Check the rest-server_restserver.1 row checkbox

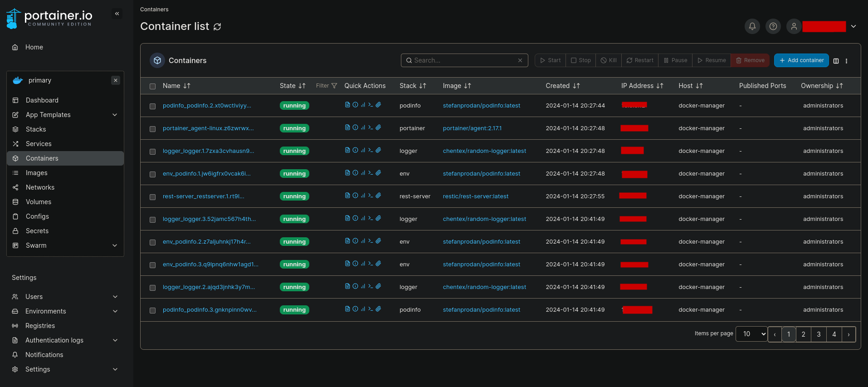coord(152,197)
